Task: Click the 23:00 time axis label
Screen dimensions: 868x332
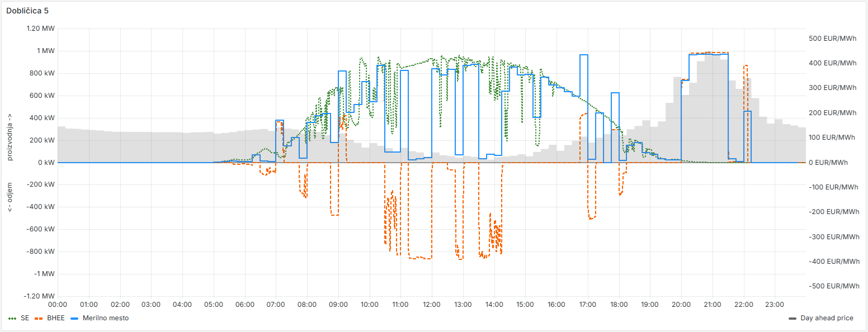Action: (774, 305)
